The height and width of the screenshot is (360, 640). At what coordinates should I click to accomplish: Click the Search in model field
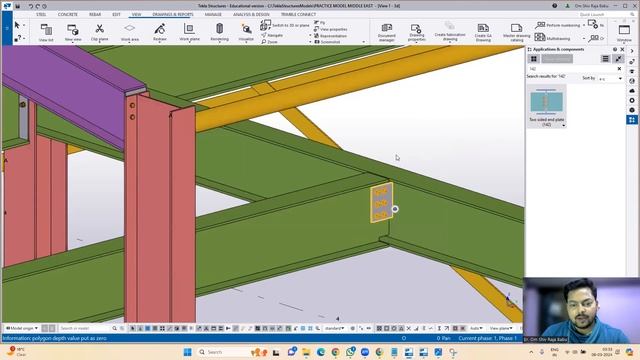click(85, 328)
